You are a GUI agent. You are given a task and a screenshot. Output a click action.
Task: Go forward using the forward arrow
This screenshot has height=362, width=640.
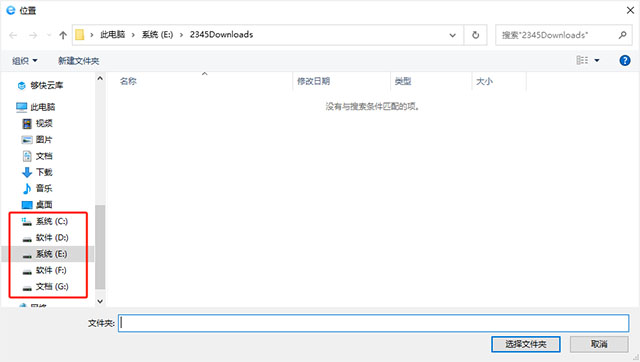tap(33, 36)
